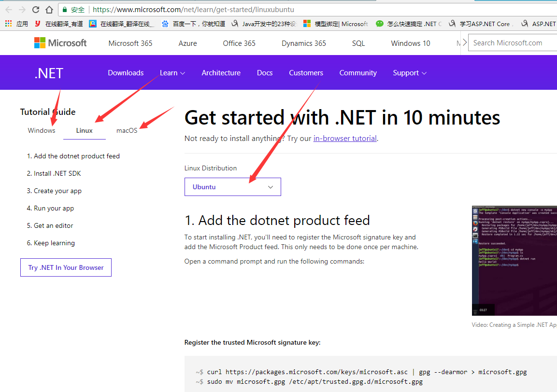Reload the page with refresh icon
Viewport: 557px width, 392px height.
click(x=36, y=10)
